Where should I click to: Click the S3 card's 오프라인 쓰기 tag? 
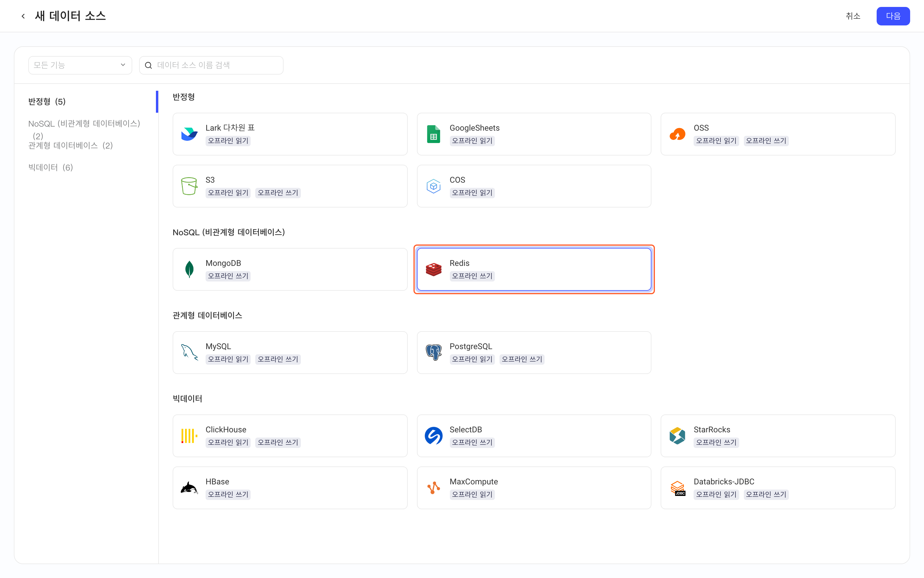(277, 193)
